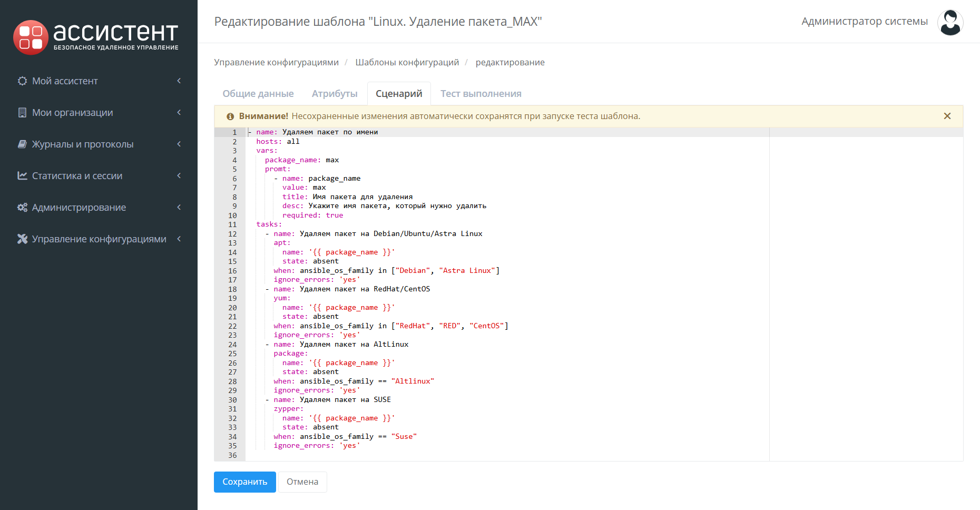
Task: Click the gear icon beside Мой ассистент
Action: 22,81
